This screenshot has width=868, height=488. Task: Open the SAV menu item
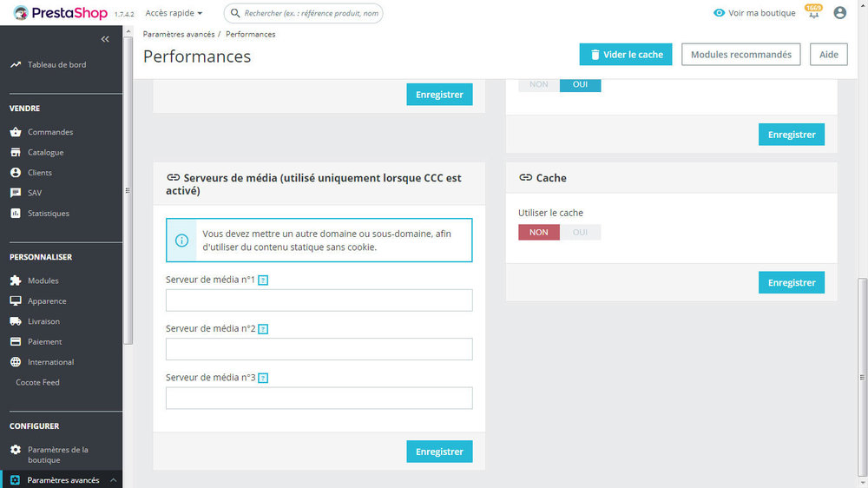35,193
